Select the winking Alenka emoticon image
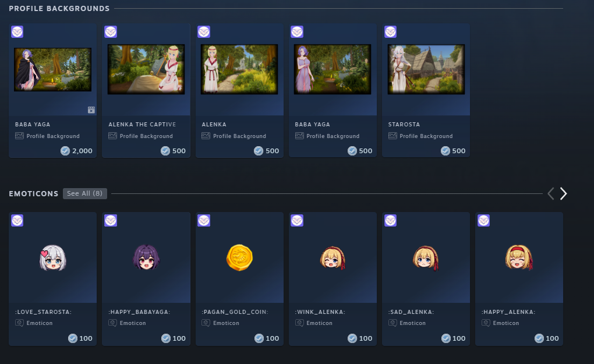The width and height of the screenshot is (594, 364). (x=333, y=257)
